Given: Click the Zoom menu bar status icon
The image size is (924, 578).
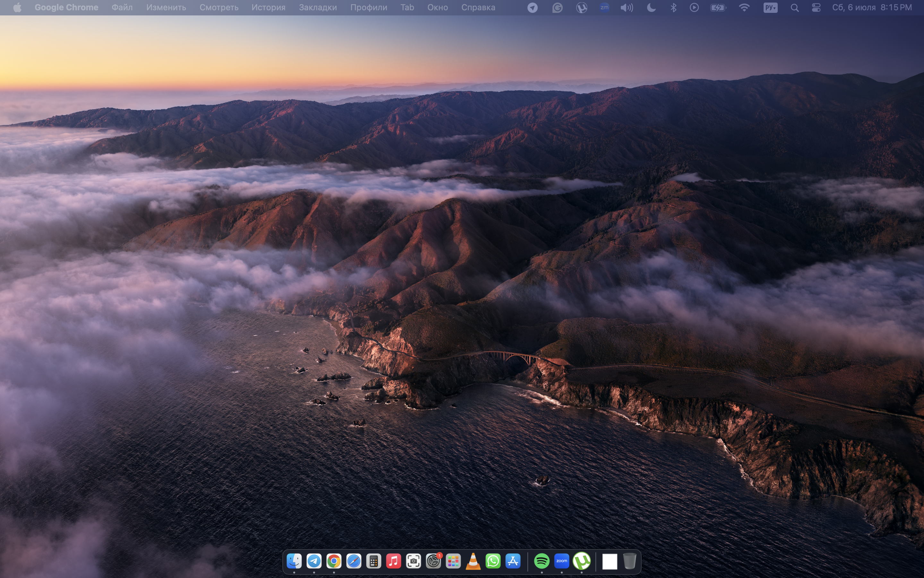Looking at the screenshot, I should click(604, 8).
